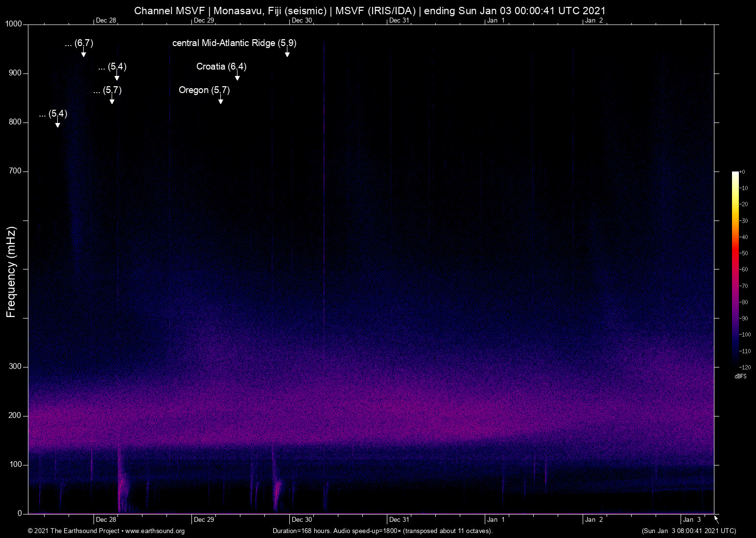The image size is (756, 538).
Task: Click the arrow marker under the (6.7) event
Action: pos(83,53)
